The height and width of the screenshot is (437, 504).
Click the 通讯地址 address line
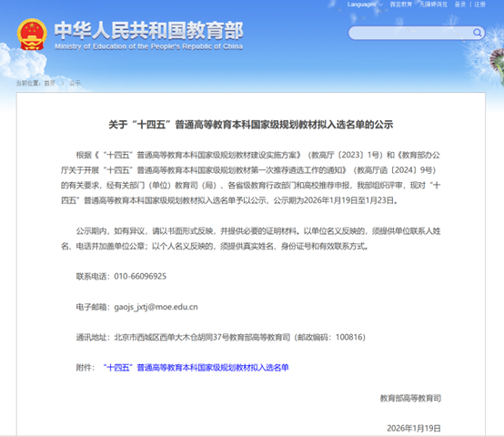[221, 338]
